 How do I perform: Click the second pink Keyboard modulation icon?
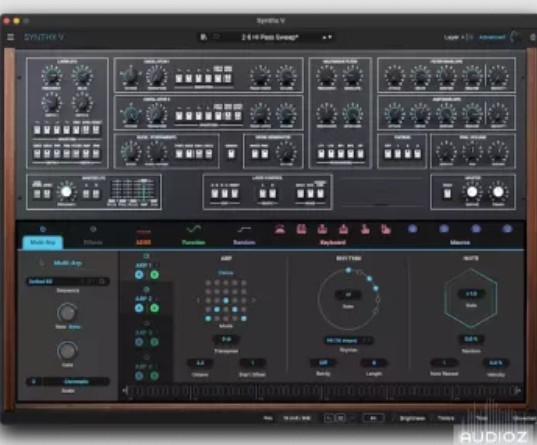(x=301, y=229)
